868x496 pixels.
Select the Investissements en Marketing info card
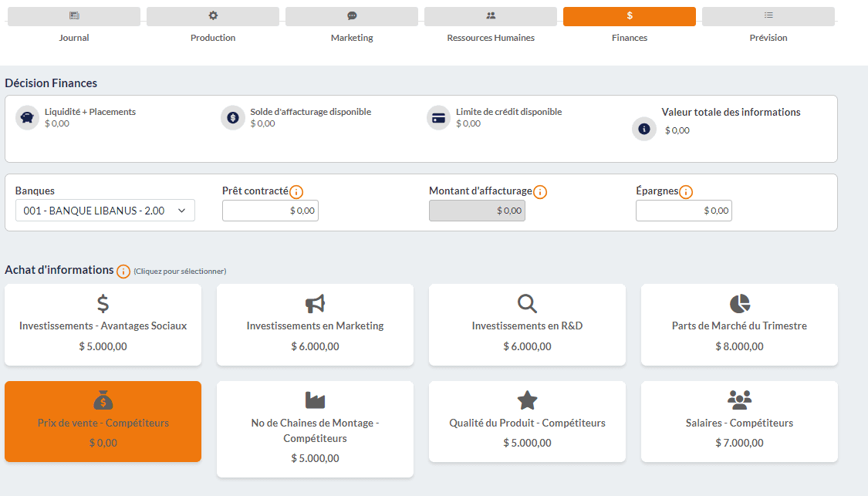315,325
